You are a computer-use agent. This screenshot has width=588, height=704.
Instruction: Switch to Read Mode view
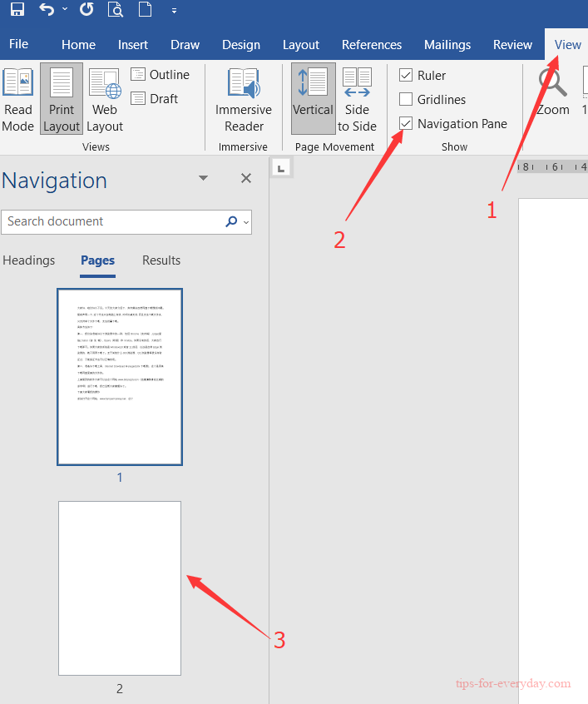(x=18, y=99)
